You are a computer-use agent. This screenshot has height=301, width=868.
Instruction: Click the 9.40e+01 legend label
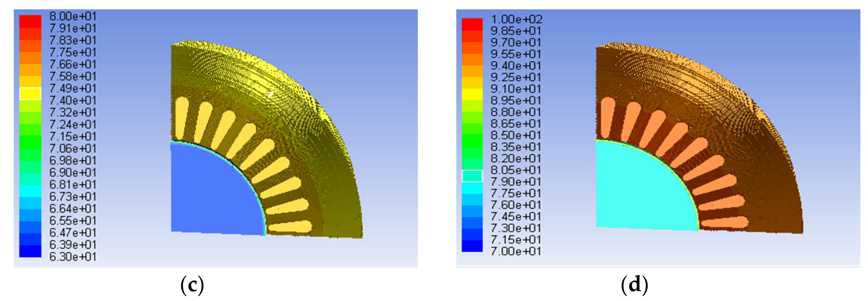point(516,66)
